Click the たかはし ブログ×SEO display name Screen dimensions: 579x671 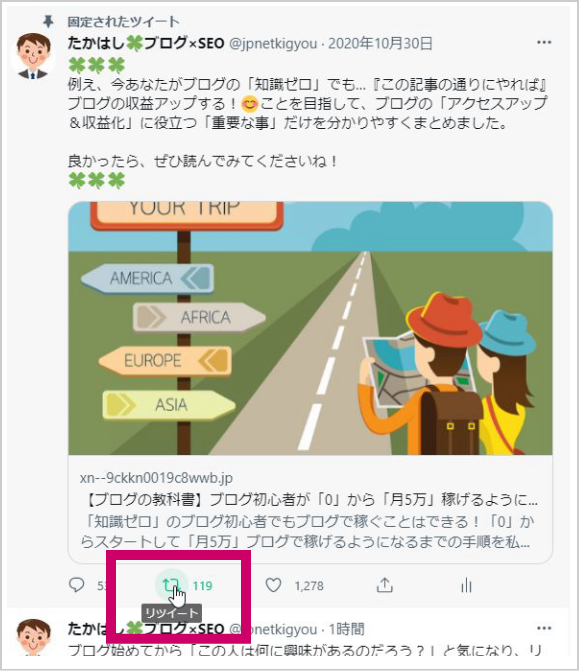coord(146,43)
